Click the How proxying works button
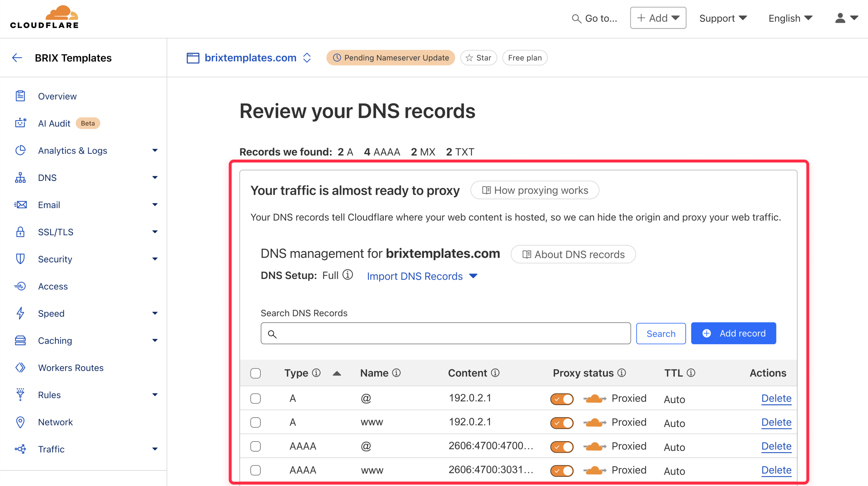Screen dimensions: 868x486 (535, 190)
